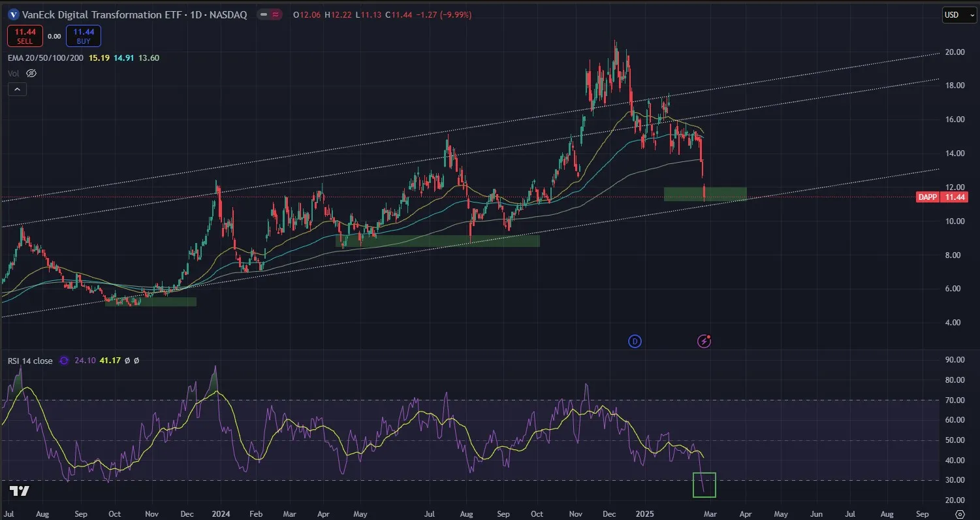Image resolution: width=980 pixels, height=520 pixels.
Task: Show the hidden Vol indicator
Action: pos(31,73)
